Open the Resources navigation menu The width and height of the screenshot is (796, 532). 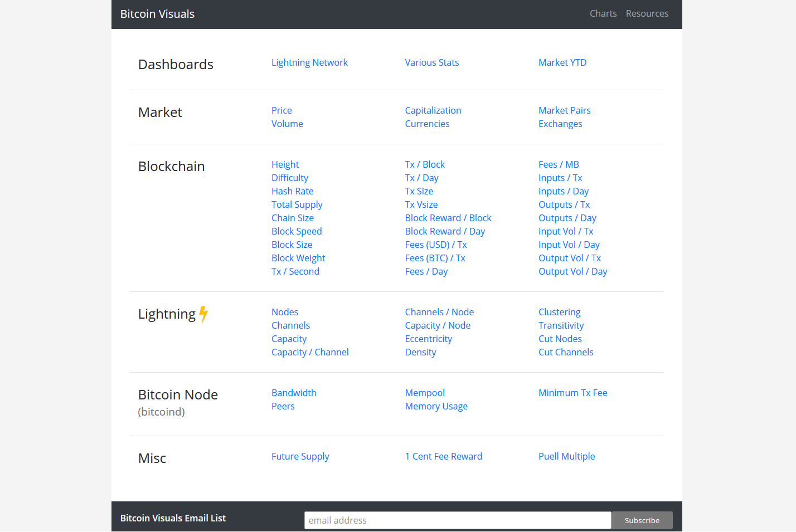(647, 13)
